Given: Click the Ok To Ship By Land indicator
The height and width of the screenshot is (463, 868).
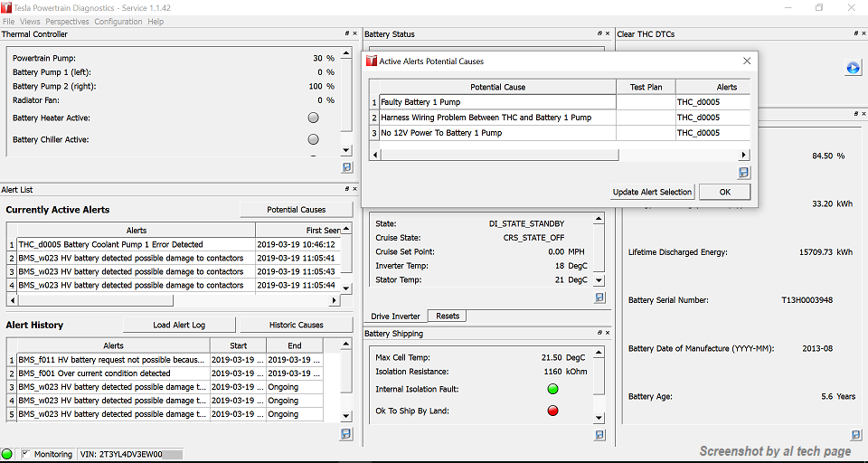Looking at the screenshot, I should click(x=552, y=411).
